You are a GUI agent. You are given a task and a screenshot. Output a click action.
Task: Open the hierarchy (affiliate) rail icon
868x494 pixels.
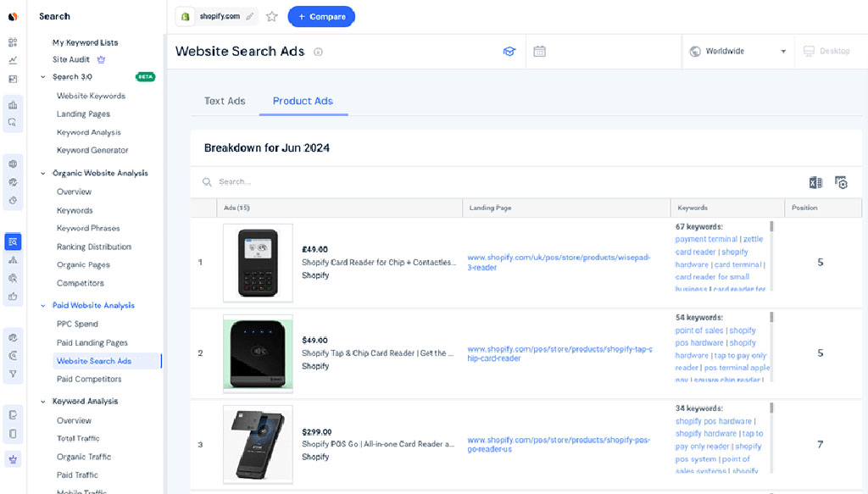(x=13, y=260)
